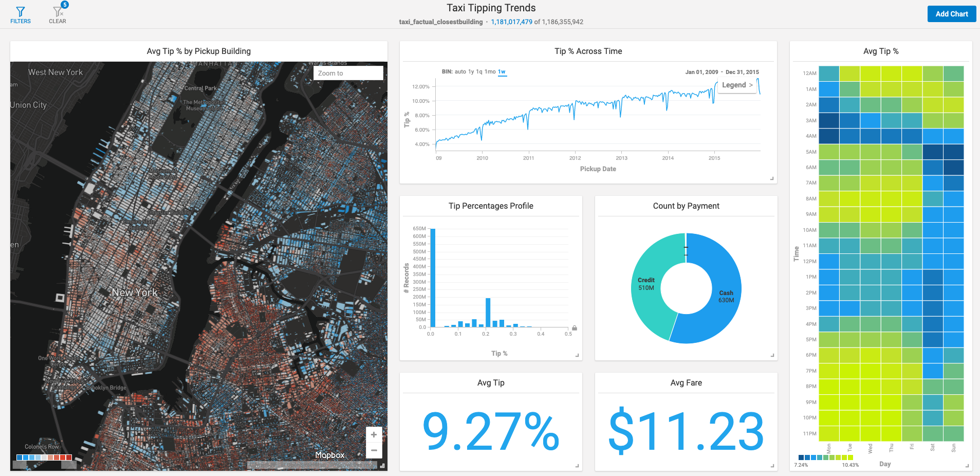
Task: Click the resize corner of the Tip % Across Time chart
Action: tap(771, 178)
